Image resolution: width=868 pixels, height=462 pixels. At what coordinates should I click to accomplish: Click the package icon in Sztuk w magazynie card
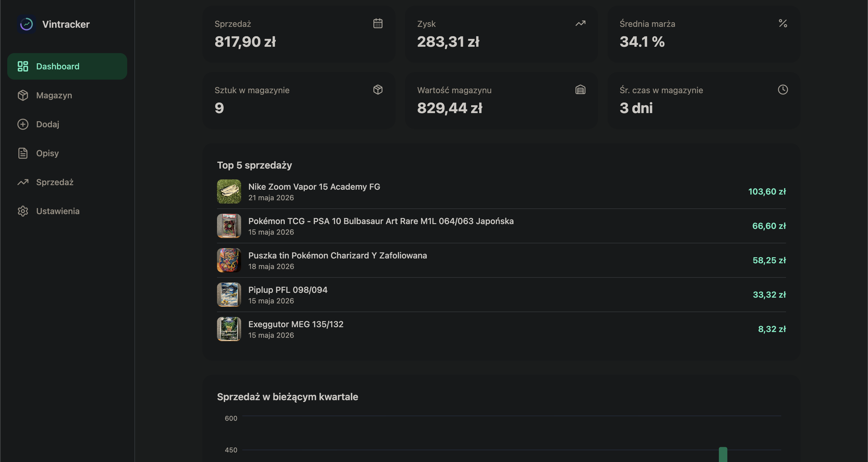click(378, 90)
